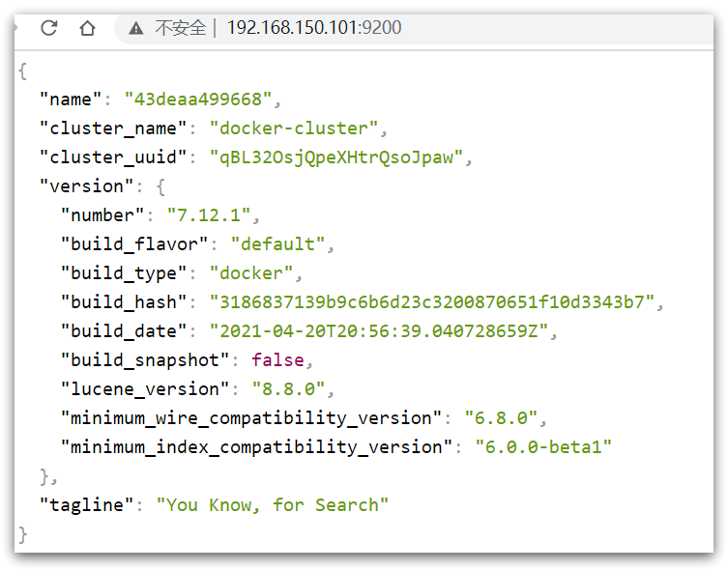Click the 不安全 security label
This screenshot has width=728, height=571.
(180, 28)
